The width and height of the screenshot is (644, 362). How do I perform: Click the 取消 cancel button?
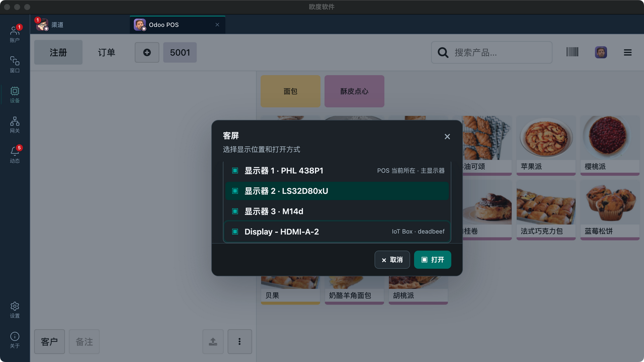(392, 260)
